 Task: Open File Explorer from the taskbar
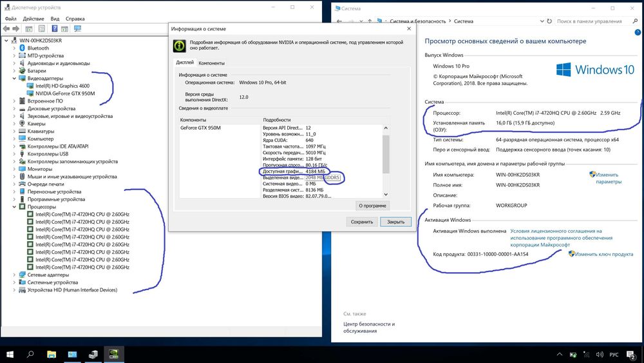(x=52, y=355)
